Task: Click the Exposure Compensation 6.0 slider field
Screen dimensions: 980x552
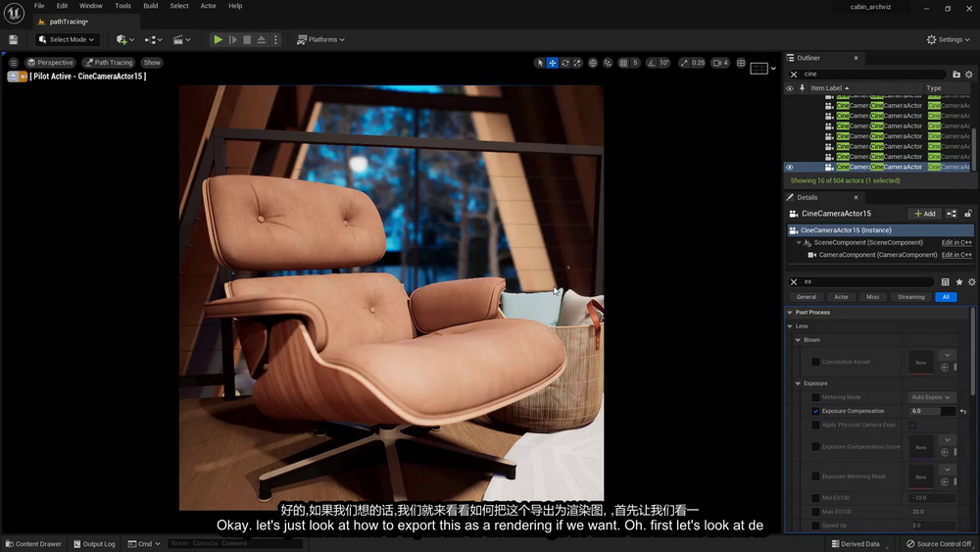Action: [933, 412]
